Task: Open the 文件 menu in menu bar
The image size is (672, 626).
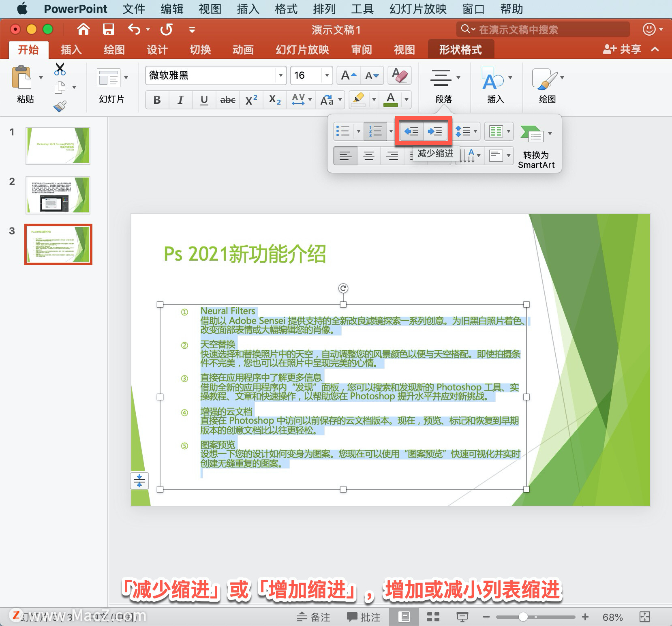Action: click(134, 9)
